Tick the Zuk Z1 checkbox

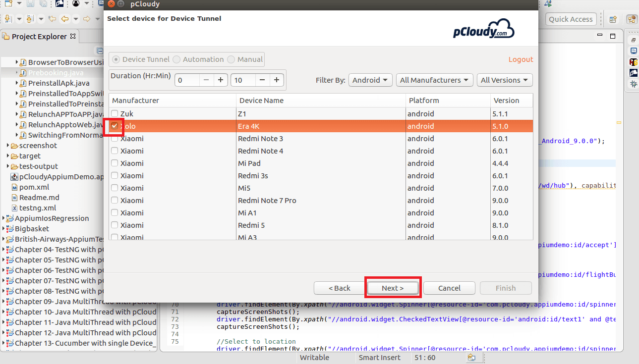pyautogui.click(x=115, y=114)
